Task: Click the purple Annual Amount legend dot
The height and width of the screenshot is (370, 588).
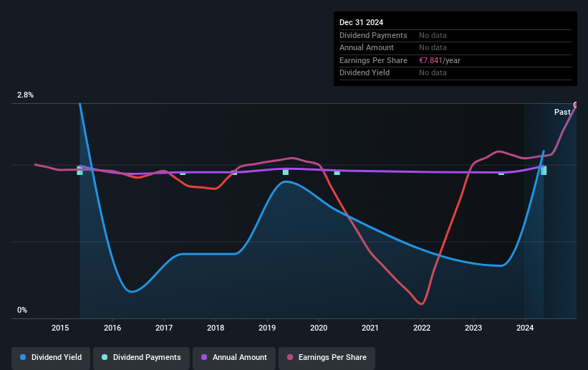Action: pyautogui.click(x=204, y=357)
